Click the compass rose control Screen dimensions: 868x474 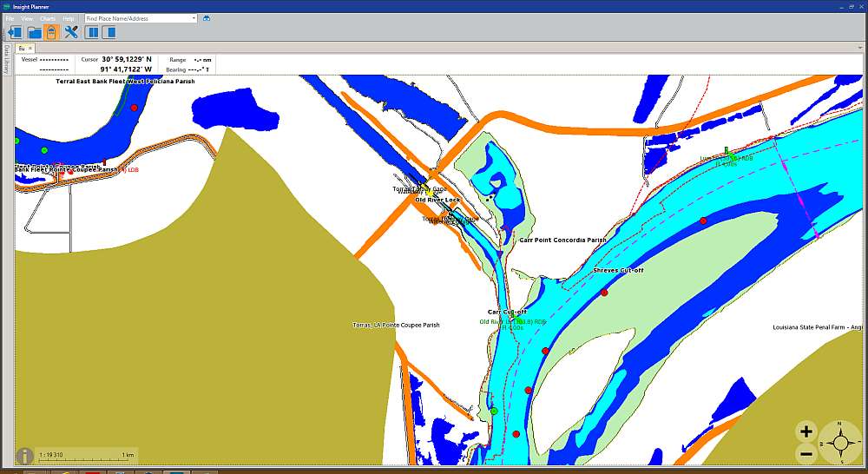839,443
